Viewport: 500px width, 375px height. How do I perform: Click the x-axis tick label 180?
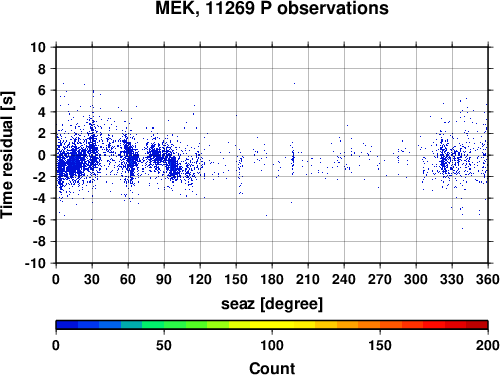pyautogui.click(x=272, y=279)
